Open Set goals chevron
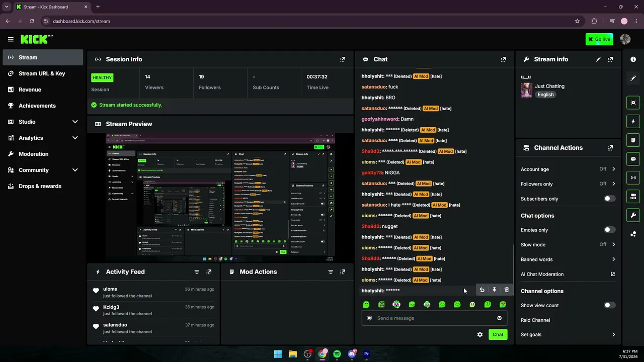 (x=613, y=334)
